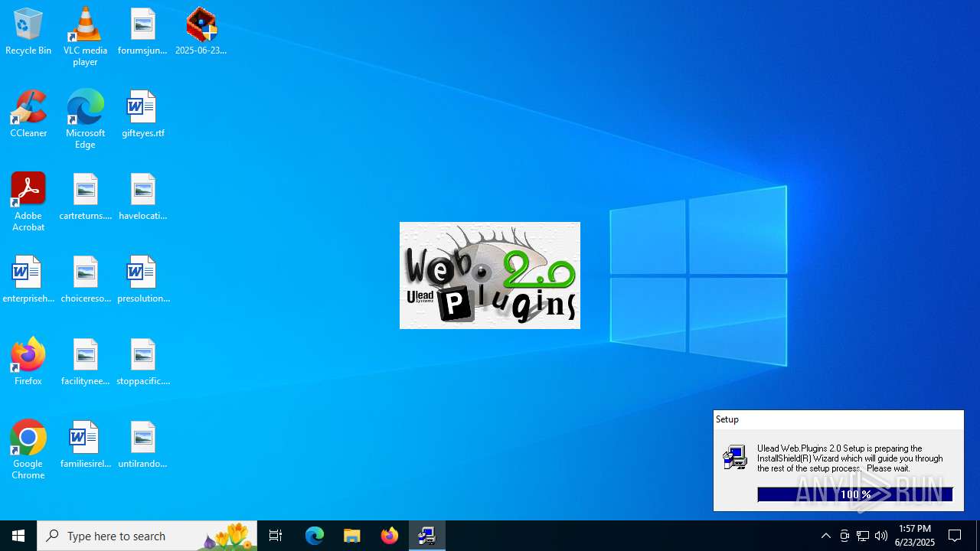This screenshot has height=551, width=980.
Task: Select the enterpriseh Word document
Action: coord(28,280)
